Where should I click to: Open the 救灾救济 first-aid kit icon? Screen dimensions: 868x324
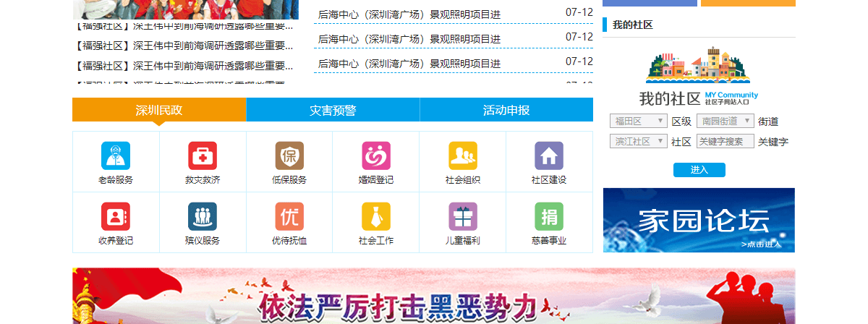203,155
